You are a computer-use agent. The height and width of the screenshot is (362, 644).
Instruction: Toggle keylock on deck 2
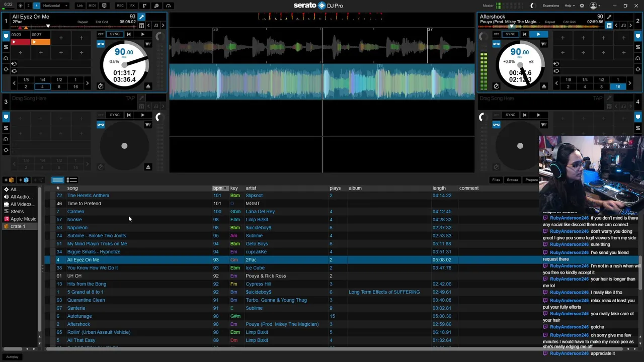(497, 44)
